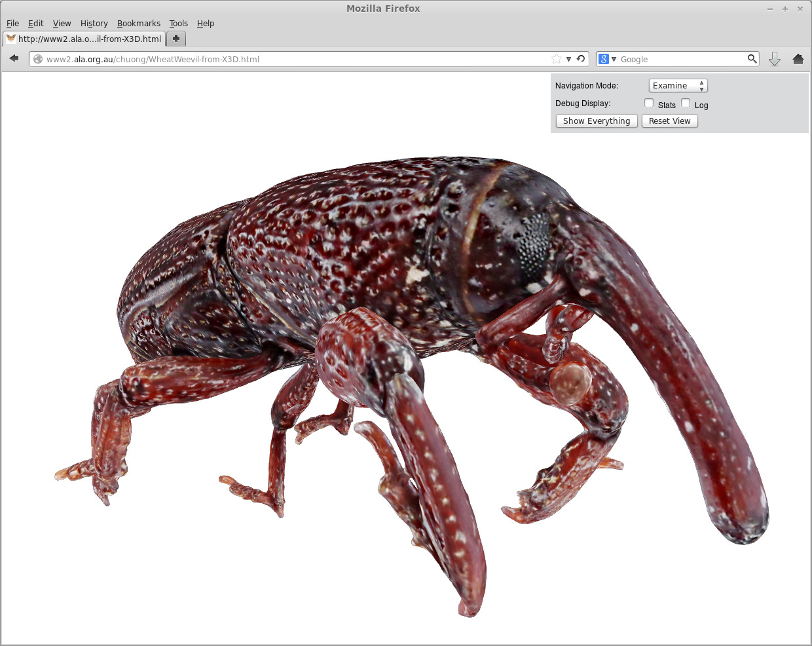Open a new tab with plus button
The height and width of the screenshot is (646, 812).
[176, 39]
